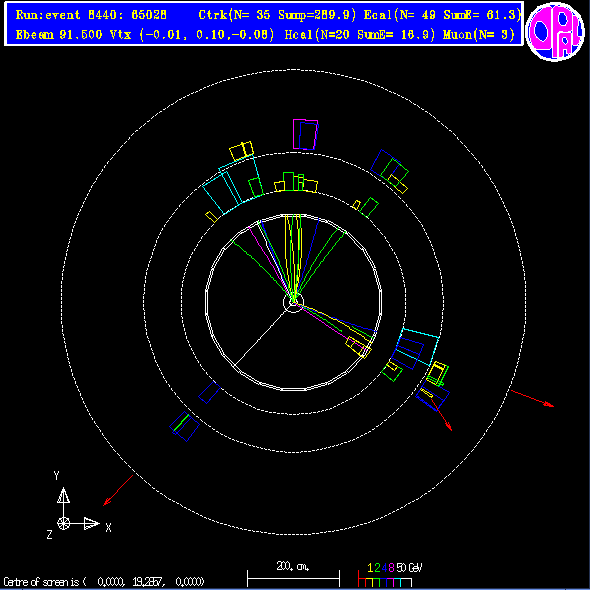
Task: Click the yellow 1 GeV legend label
Action: (x=370, y=568)
